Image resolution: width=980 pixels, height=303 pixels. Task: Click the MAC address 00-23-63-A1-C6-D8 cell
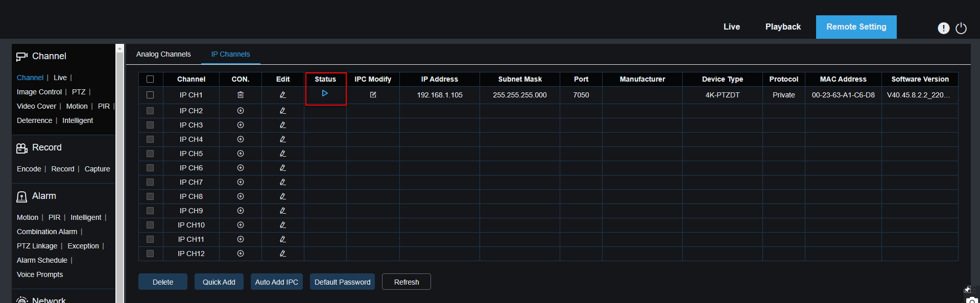tap(843, 95)
